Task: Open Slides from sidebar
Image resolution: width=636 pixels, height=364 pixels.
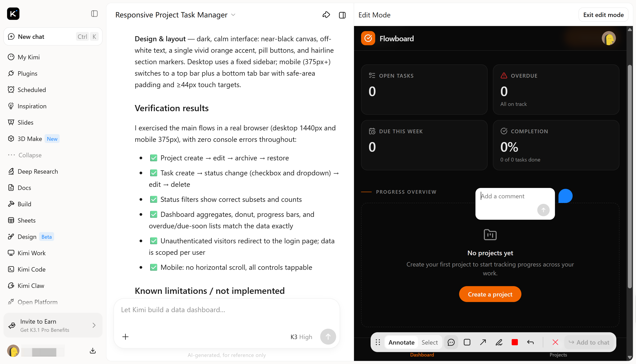Action: point(53,122)
